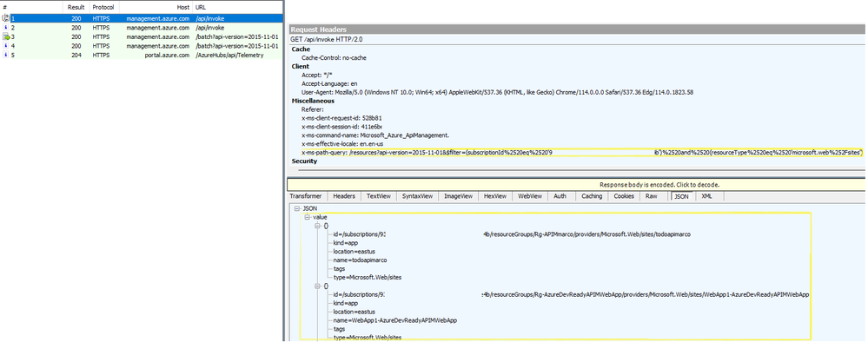Image resolution: width=868 pixels, height=342 pixels.
Task: Select session 5 Telemetry row
Action: [141, 55]
